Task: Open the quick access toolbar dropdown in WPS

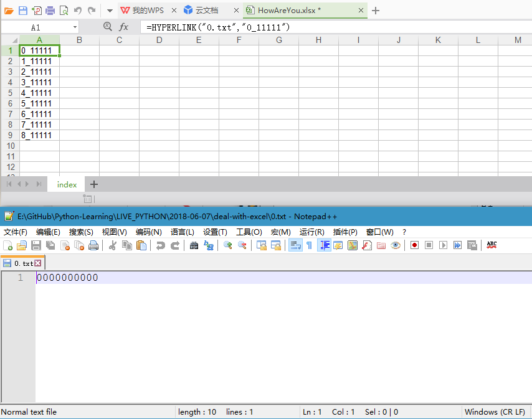Action: [110, 11]
